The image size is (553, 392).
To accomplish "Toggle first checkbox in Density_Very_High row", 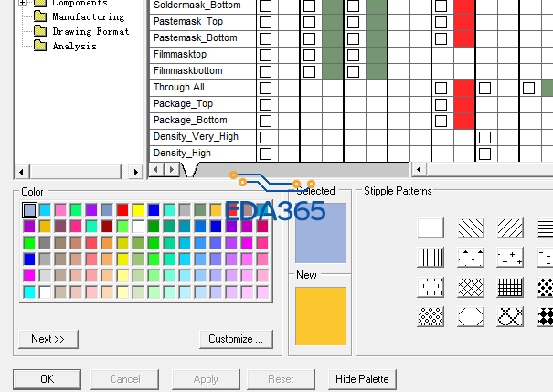I will (265, 137).
